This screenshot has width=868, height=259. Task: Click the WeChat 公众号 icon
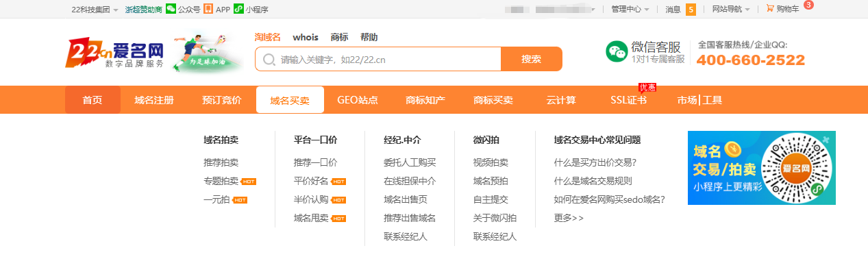[171, 9]
